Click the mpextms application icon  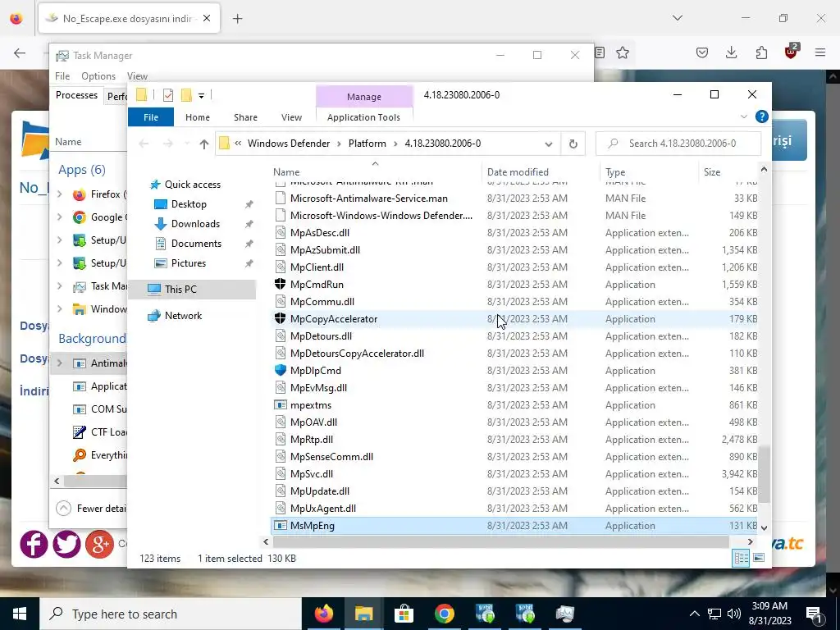click(281, 405)
